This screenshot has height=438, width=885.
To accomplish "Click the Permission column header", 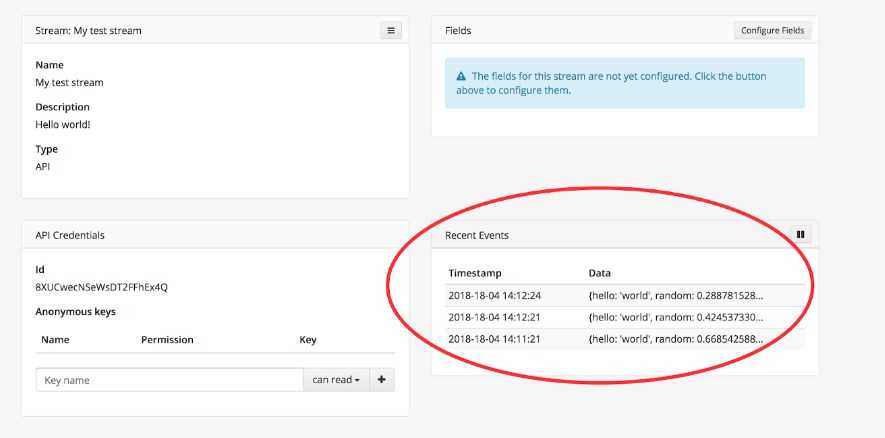I will pyautogui.click(x=167, y=340).
